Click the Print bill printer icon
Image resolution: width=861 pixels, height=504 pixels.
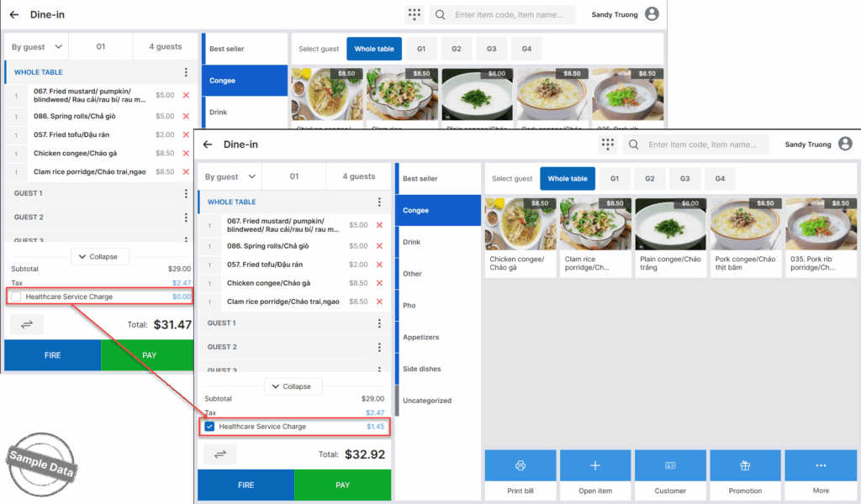pyautogui.click(x=520, y=465)
